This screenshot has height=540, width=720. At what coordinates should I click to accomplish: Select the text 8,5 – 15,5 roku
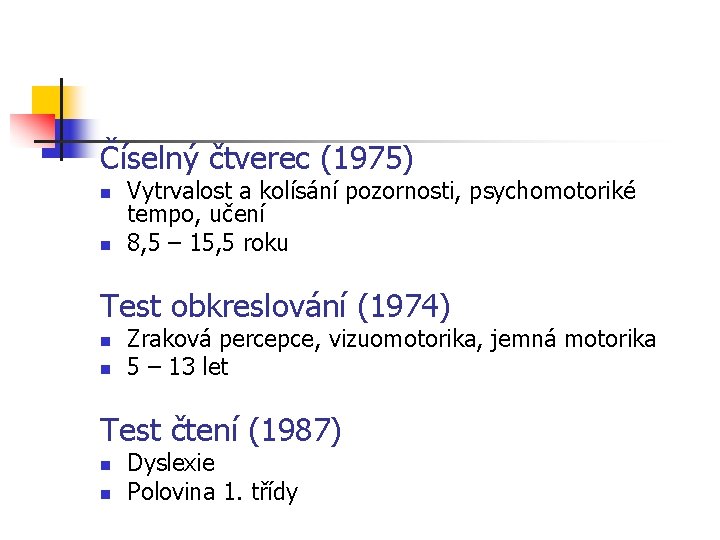click(x=208, y=243)
